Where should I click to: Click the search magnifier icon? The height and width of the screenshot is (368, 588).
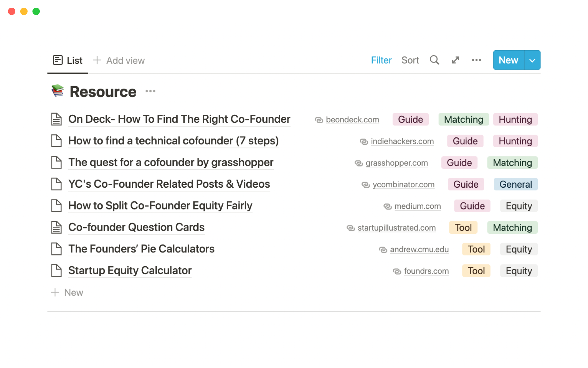pos(434,60)
